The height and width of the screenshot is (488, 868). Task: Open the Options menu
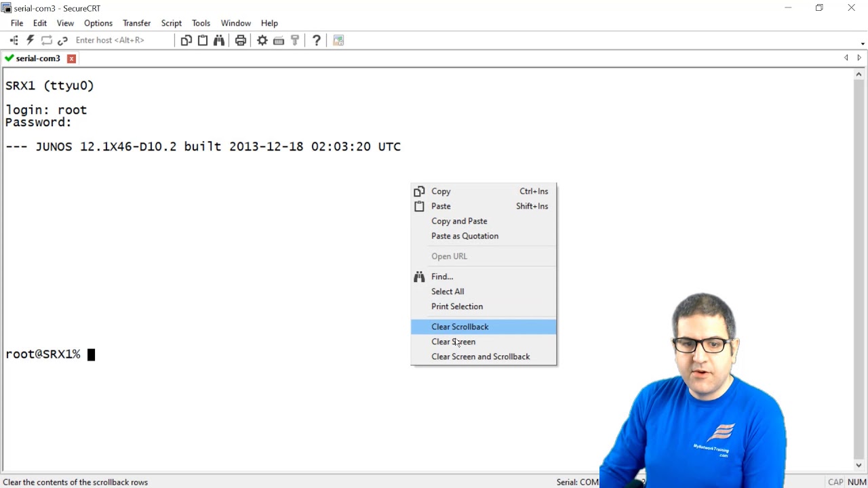[x=98, y=23]
